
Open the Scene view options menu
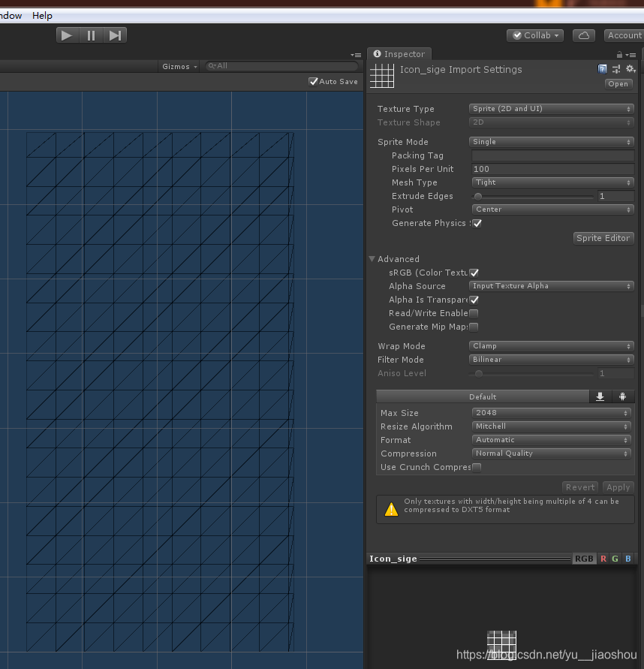coord(356,55)
